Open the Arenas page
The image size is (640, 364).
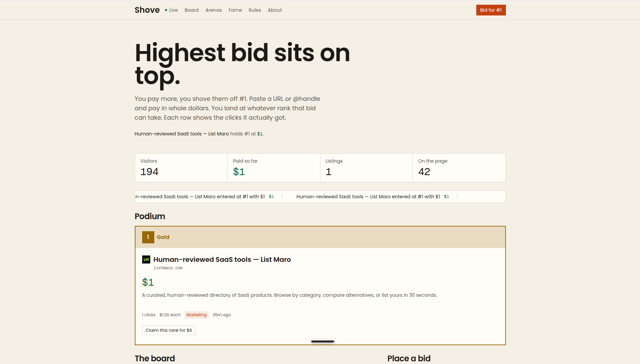click(213, 10)
